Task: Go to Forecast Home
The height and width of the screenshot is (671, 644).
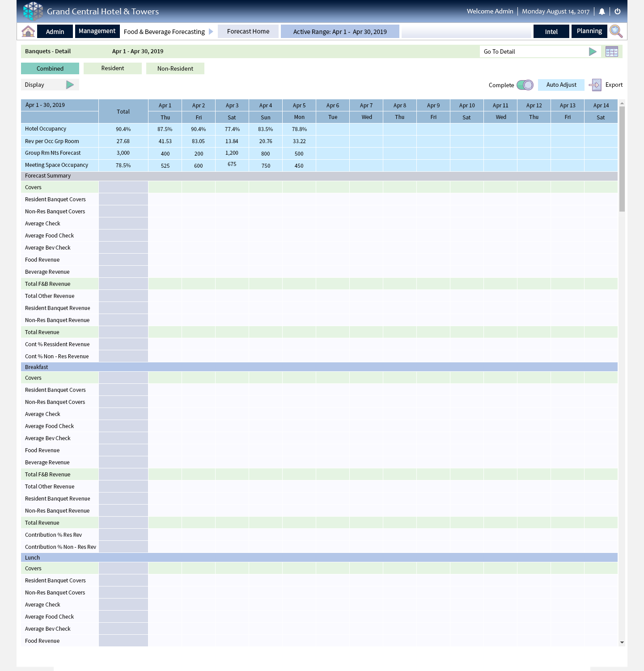Action: (x=248, y=31)
